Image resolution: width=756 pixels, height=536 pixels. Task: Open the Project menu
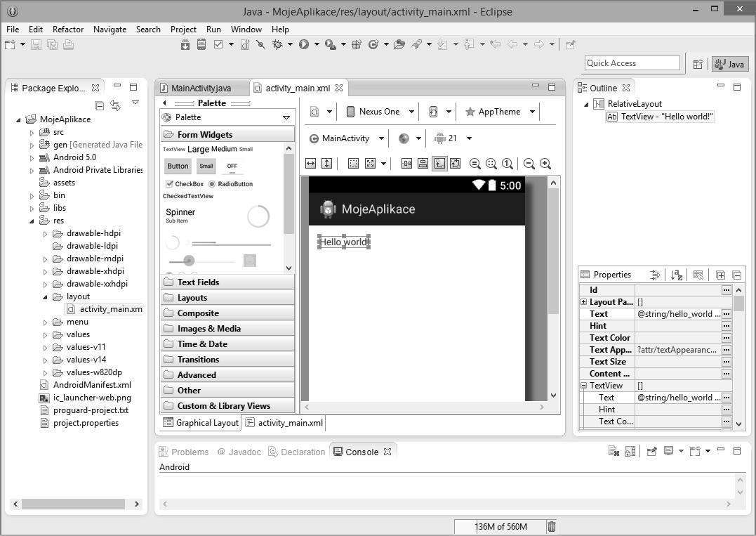pos(183,30)
